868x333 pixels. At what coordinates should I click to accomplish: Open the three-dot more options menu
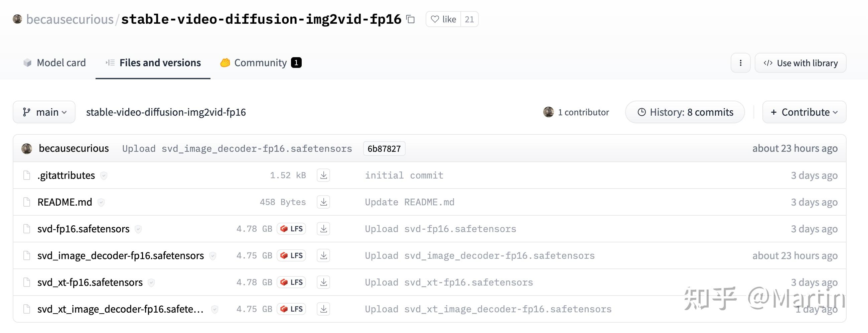[740, 63]
